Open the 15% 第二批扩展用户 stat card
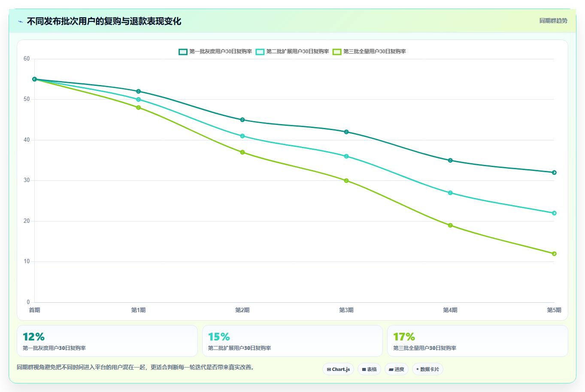The width and height of the screenshot is (585, 392). [292, 341]
